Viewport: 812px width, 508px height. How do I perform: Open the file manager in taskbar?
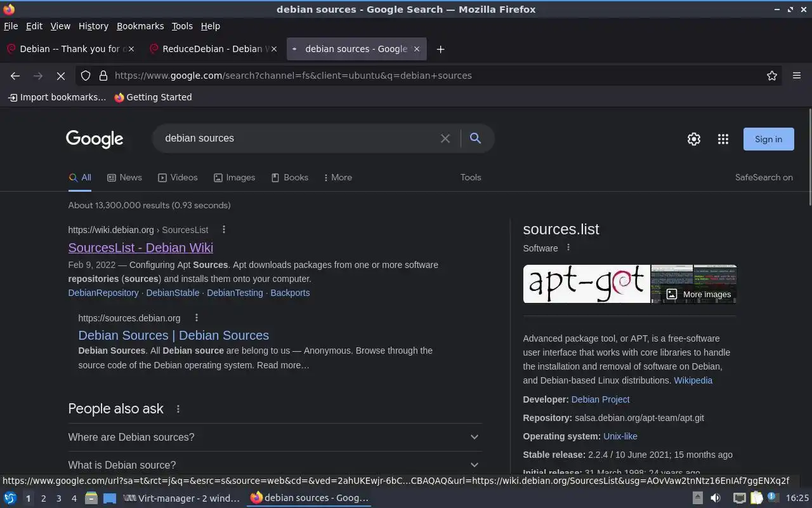[91, 498]
